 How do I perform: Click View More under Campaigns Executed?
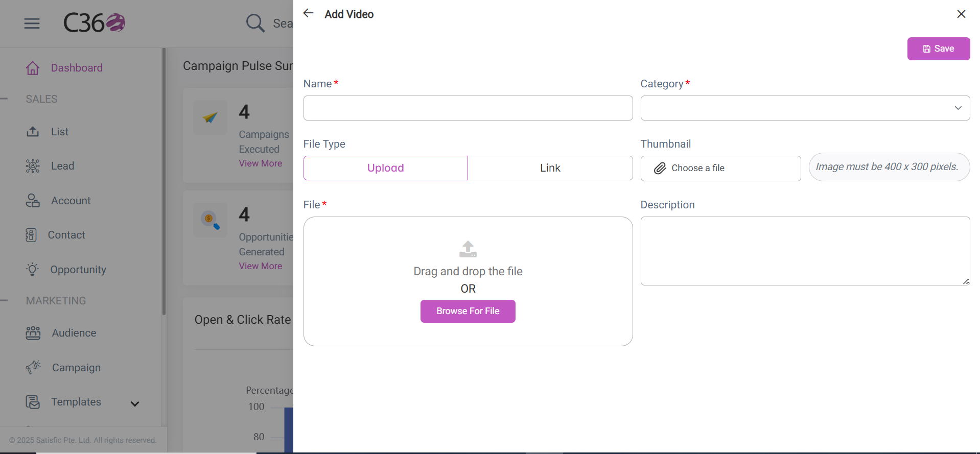[x=261, y=163]
